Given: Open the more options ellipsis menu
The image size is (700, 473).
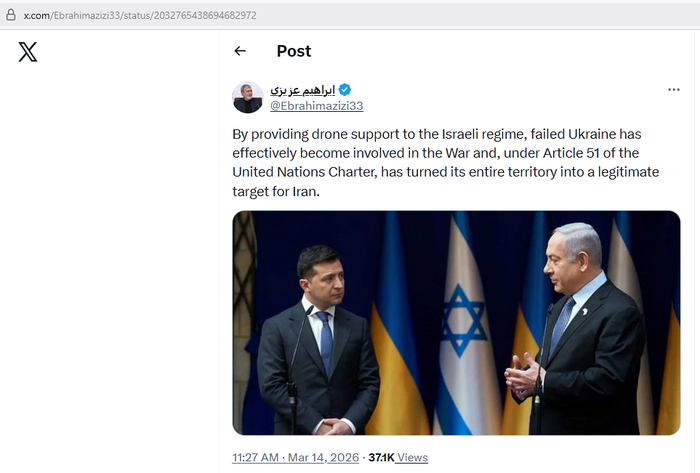Looking at the screenshot, I should [x=674, y=90].
